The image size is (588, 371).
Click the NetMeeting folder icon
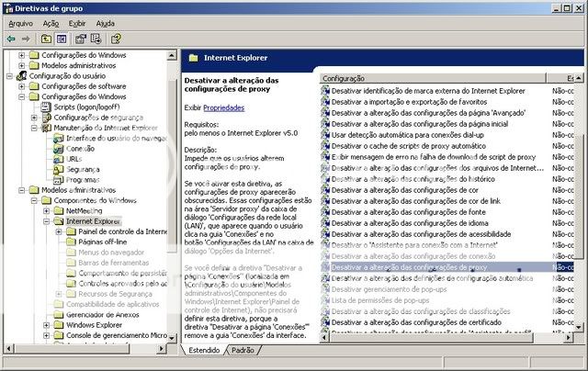pos(59,211)
